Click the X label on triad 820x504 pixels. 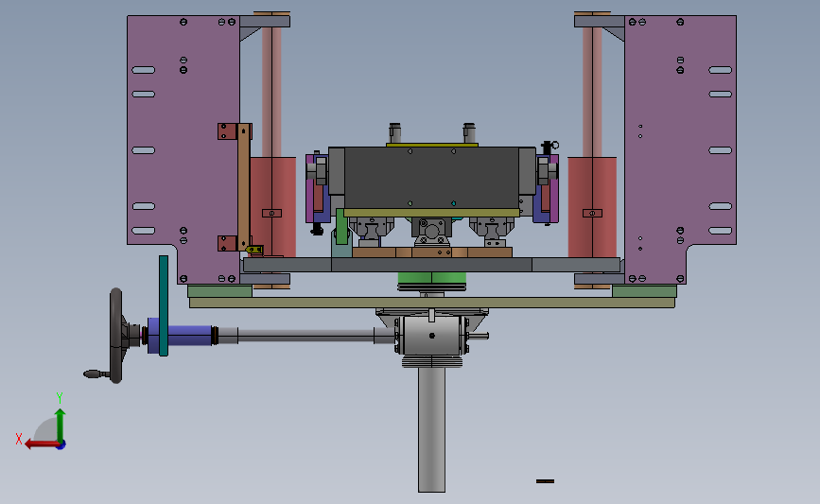tap(19, 439)
